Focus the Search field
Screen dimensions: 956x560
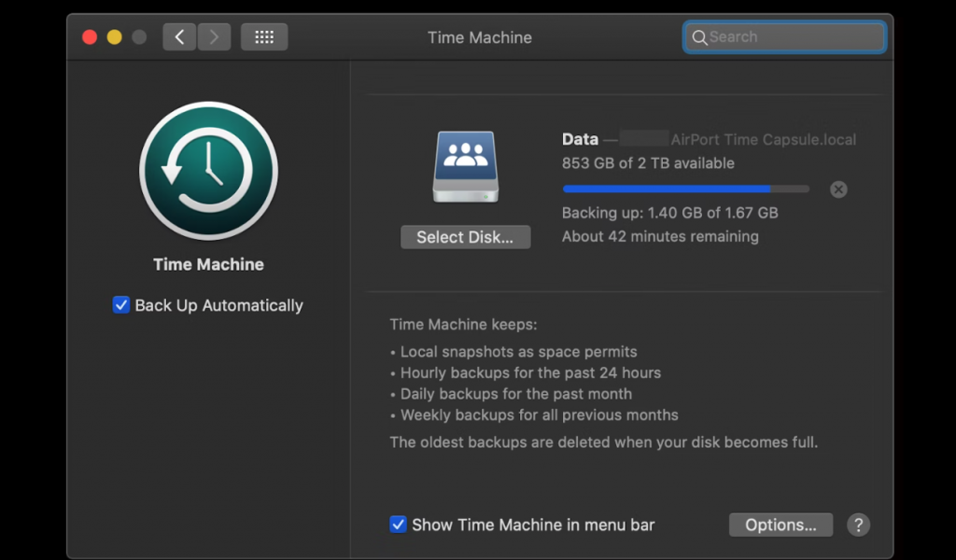click(x=784, y=37)
